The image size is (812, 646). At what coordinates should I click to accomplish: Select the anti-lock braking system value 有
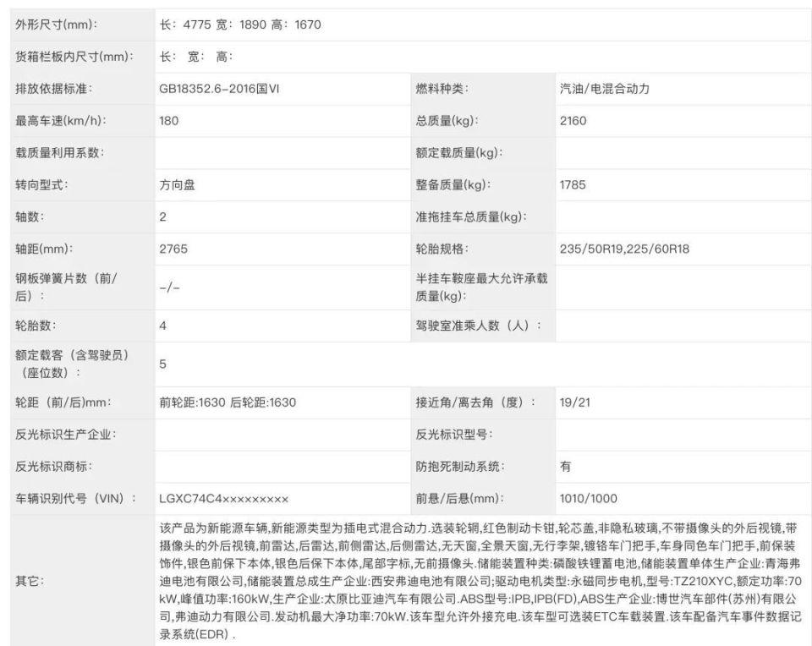[x=565, y=467]
